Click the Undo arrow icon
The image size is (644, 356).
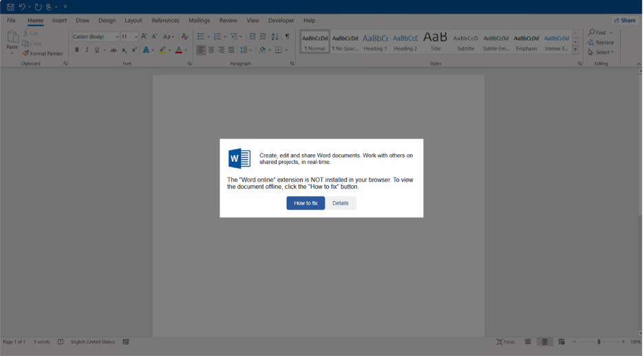tap(22, 7)
